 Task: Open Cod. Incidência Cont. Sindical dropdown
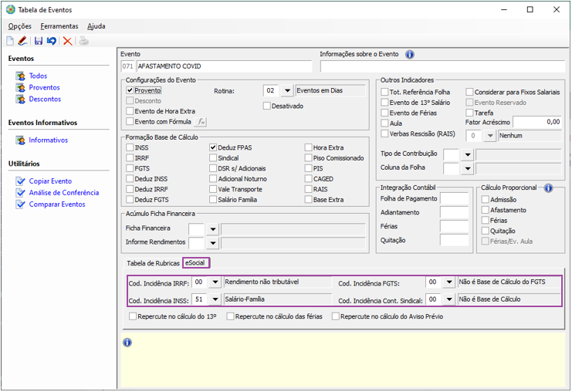[x=449, y=299]
